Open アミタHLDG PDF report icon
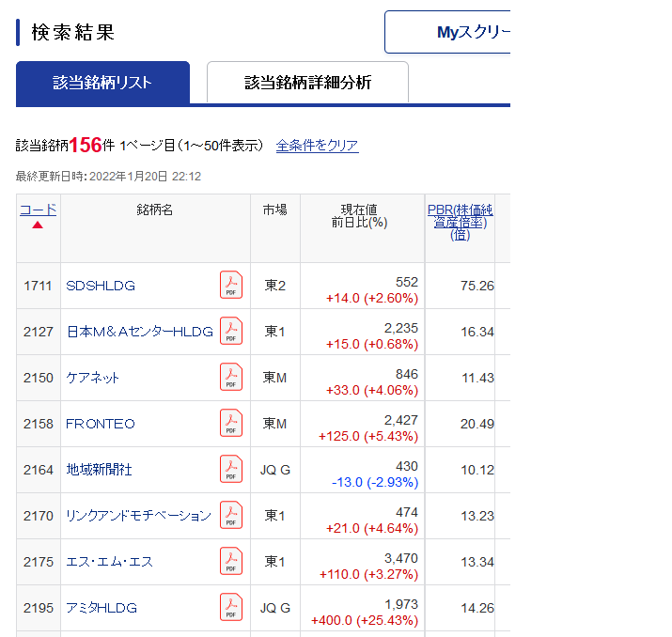 tap(230, 607)
